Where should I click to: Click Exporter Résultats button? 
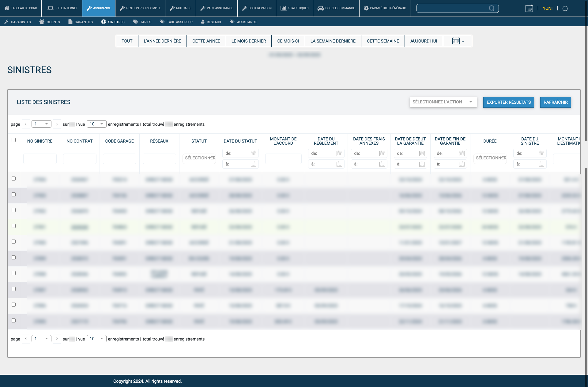coord(508,102)
